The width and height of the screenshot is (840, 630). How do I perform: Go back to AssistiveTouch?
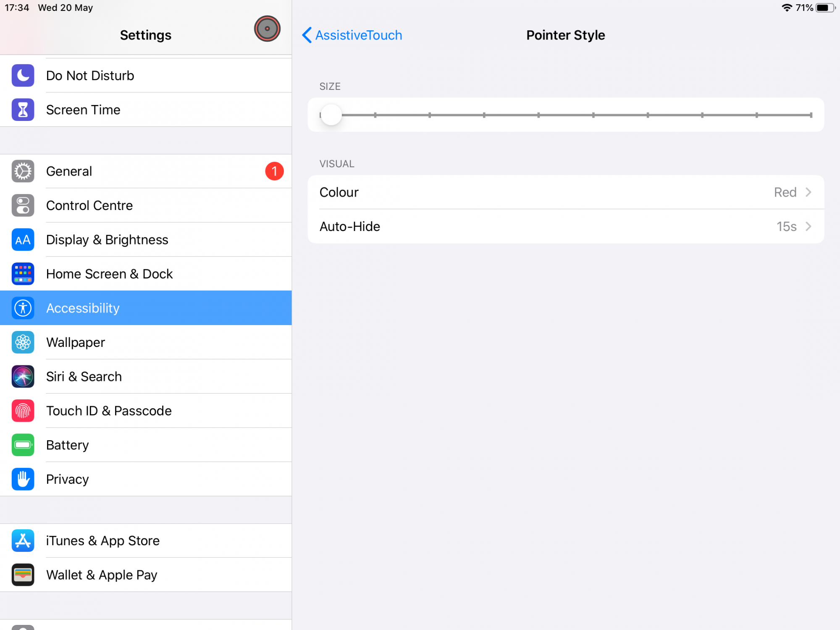(x=352, y=35)
